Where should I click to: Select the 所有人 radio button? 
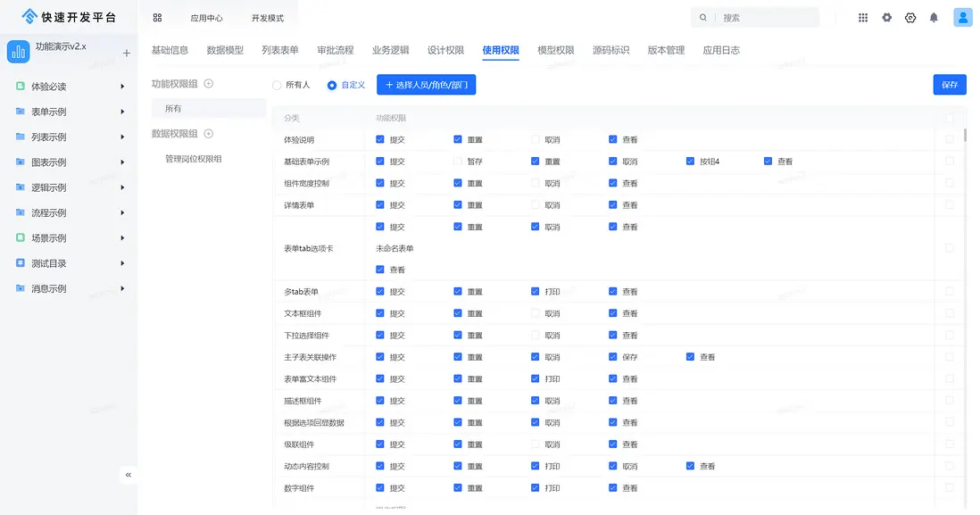coord(277,85)
